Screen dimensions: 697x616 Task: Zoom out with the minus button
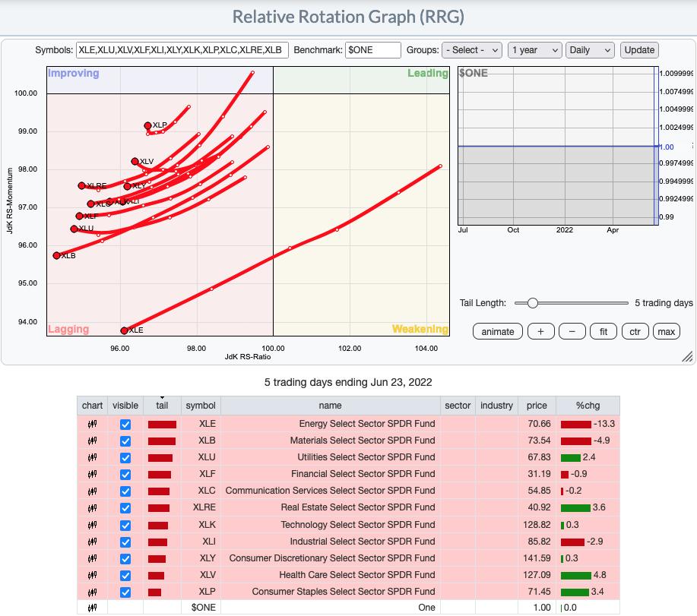572,331
